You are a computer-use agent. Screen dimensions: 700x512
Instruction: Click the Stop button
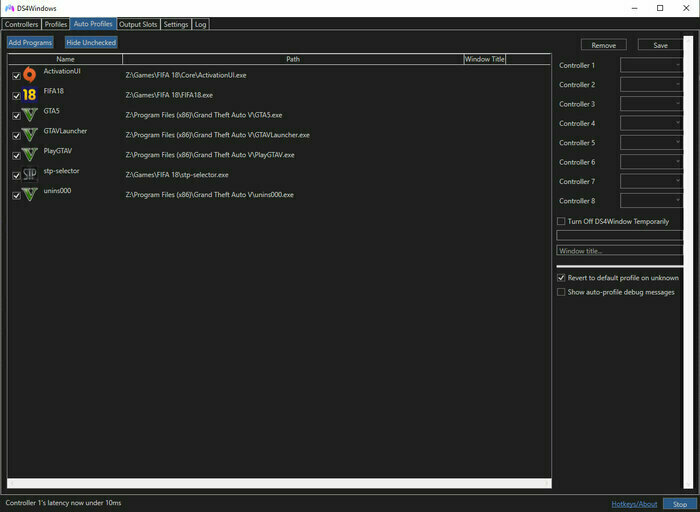680,504
